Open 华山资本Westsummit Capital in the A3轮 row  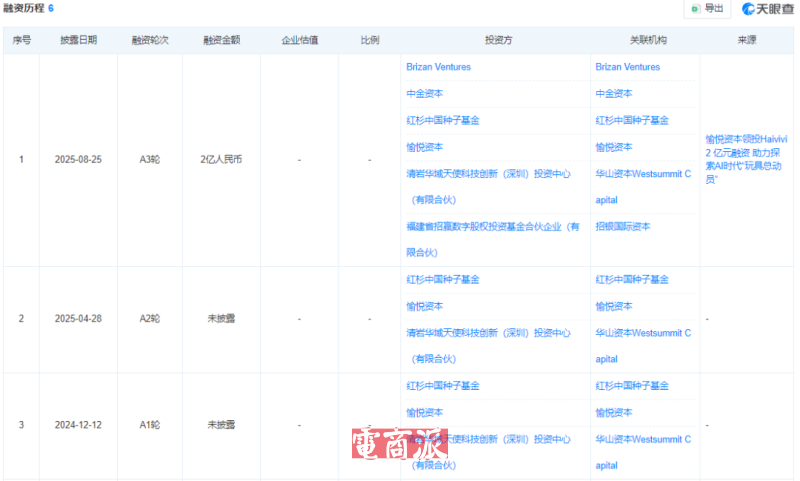tap(642, 173)
